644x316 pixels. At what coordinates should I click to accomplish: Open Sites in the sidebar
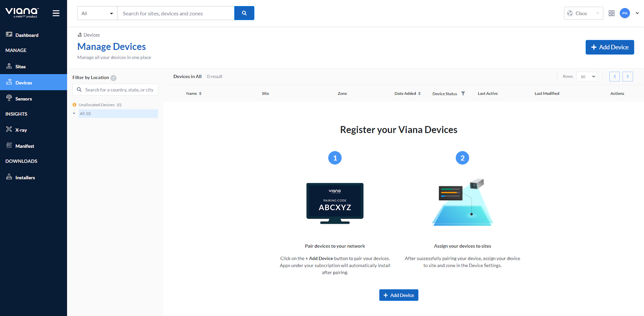coord(20,67)
